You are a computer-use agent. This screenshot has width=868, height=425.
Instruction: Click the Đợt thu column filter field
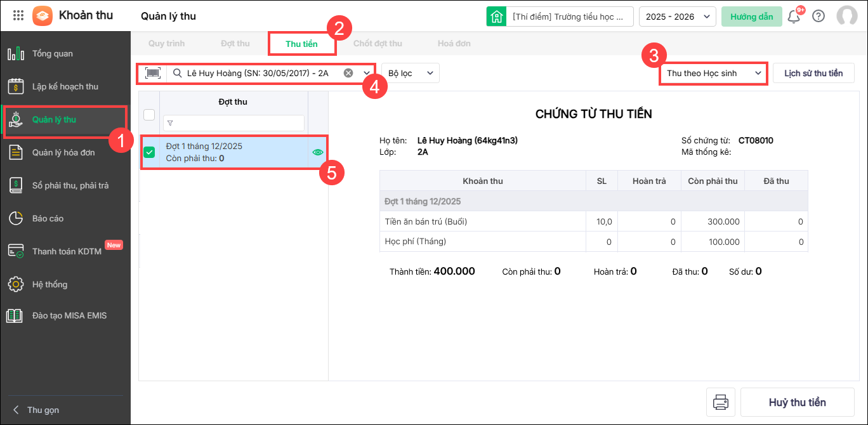tap(233, 123)
